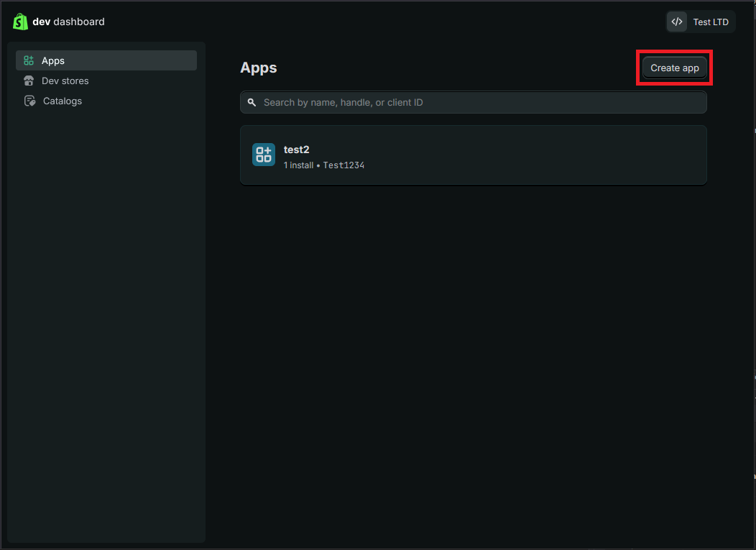Click the test2 app tile icon
This screenshot has width=756, height=550.
[x=264, y=155]
